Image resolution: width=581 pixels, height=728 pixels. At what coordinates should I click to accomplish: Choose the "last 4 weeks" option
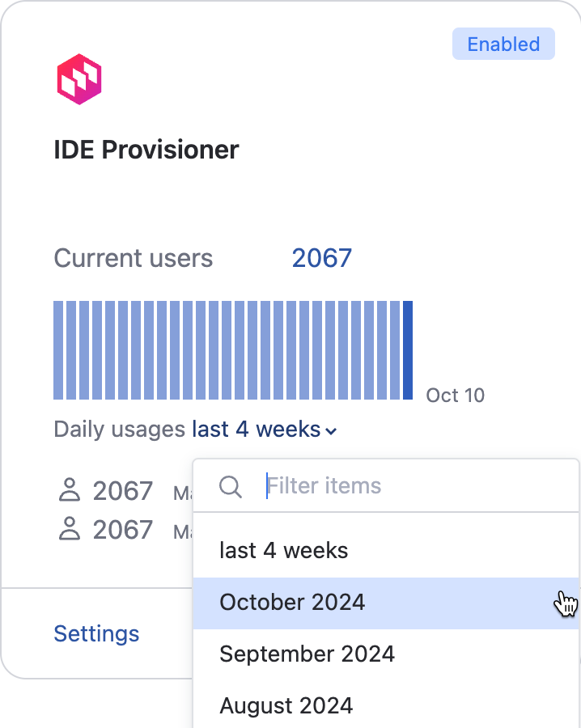tap(283, 550)
